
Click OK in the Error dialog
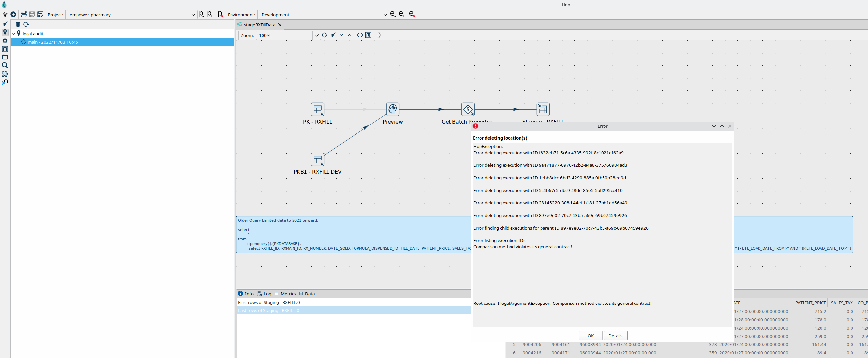tap(590, 336)
